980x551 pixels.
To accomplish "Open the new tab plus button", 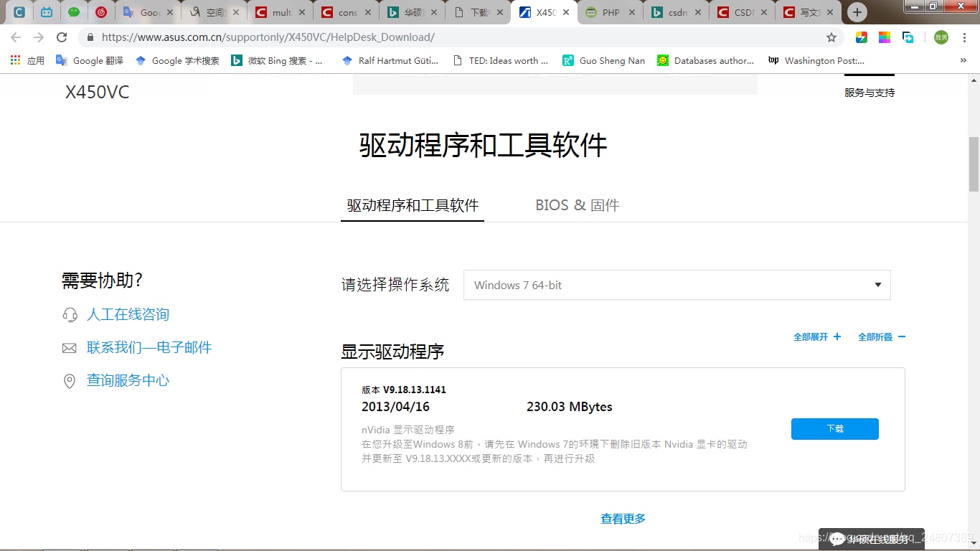I will [857, 12].
